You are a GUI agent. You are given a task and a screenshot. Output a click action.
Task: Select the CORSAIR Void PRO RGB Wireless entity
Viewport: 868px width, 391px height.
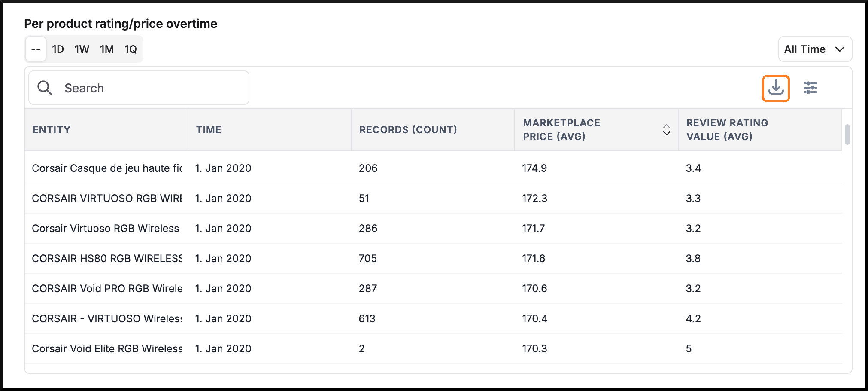coord(107,288)
